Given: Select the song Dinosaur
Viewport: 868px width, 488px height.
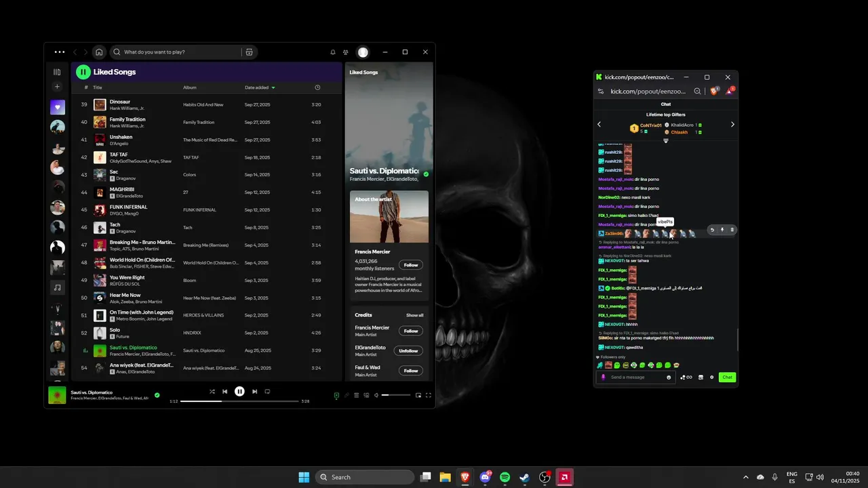Looking at the screenshot, I should 120,102.
